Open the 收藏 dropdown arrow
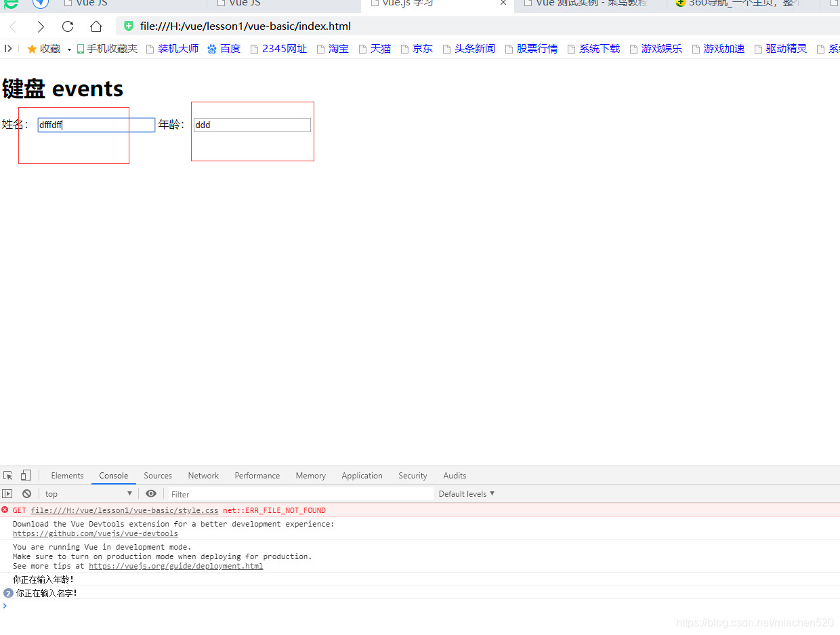Image resolution: width=840 pixels, height=635 pixels. click(68, 48)
